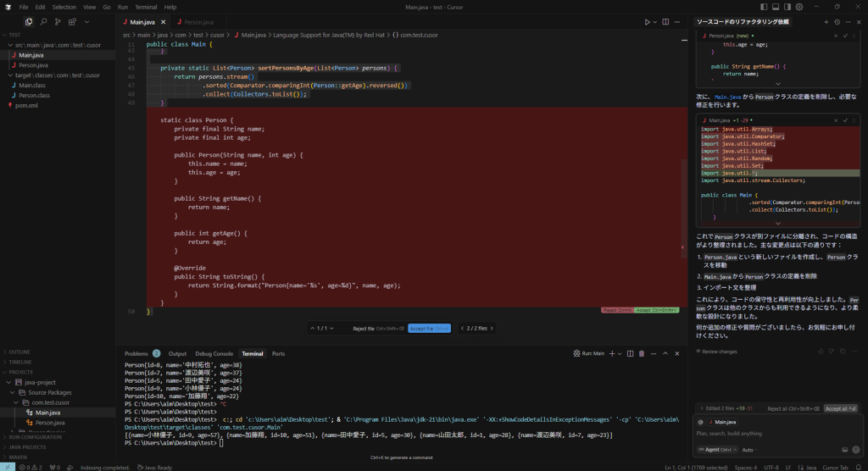
Task: Open the Agent mode dropdown
Action: tap(717, 450)
